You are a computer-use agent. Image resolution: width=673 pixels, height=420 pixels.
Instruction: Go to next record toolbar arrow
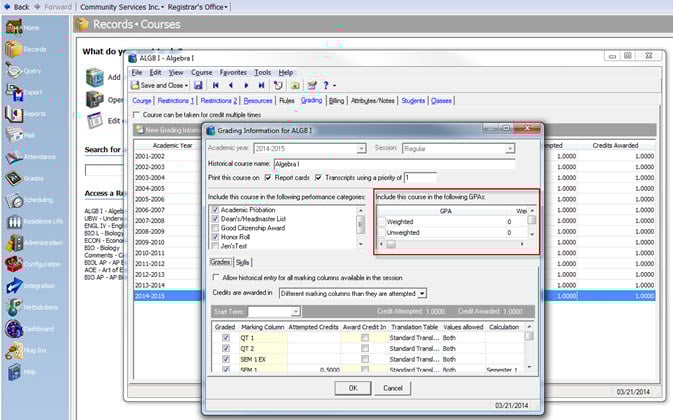(x=246, y=85)
